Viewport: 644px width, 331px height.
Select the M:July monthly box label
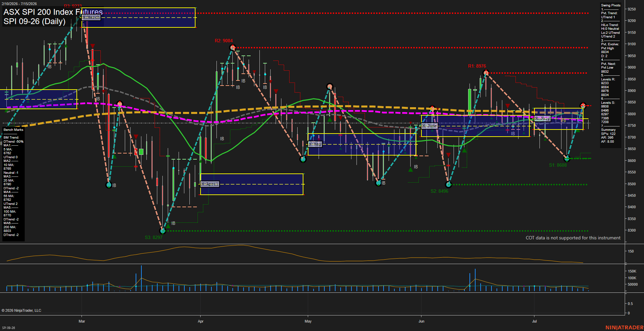[543, 118]
